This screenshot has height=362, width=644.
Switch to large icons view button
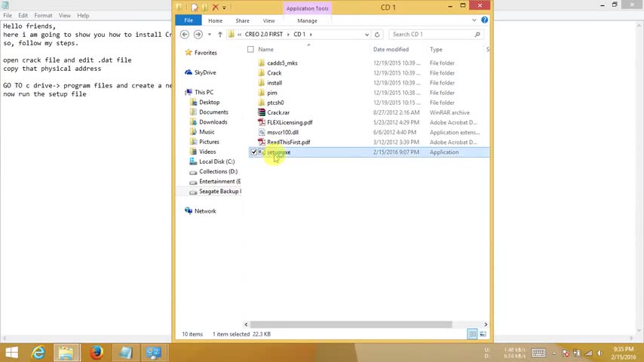483,334
